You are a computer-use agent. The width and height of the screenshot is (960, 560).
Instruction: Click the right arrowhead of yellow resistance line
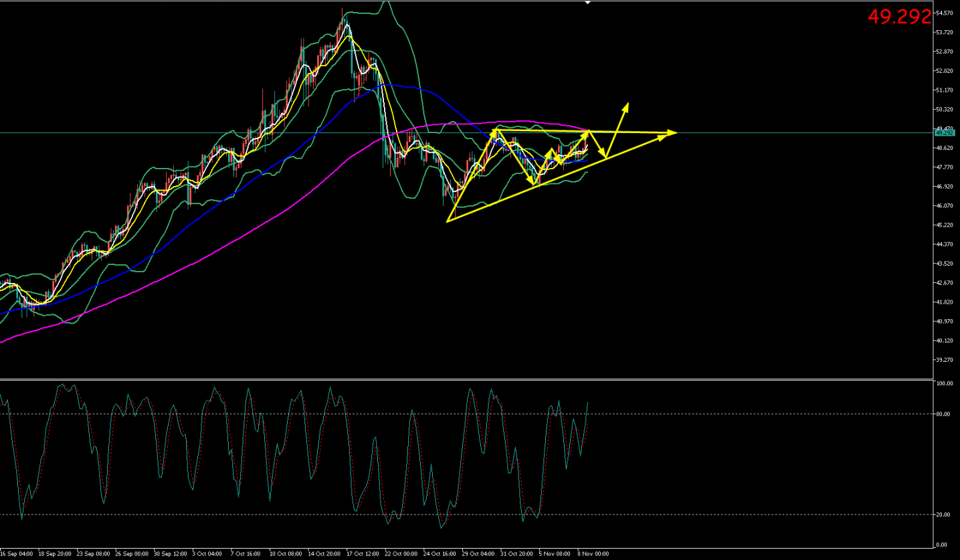point(676,132)
